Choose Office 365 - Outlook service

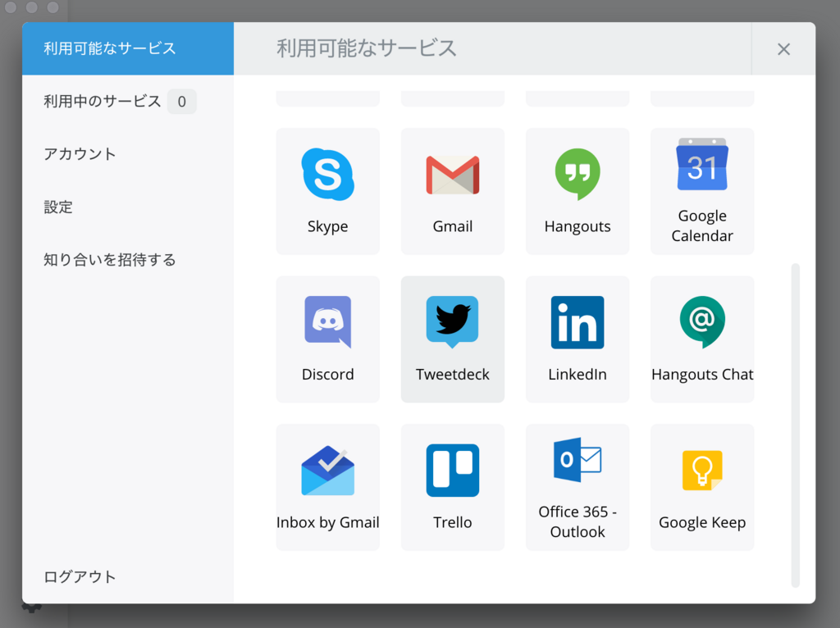(577, 487)
